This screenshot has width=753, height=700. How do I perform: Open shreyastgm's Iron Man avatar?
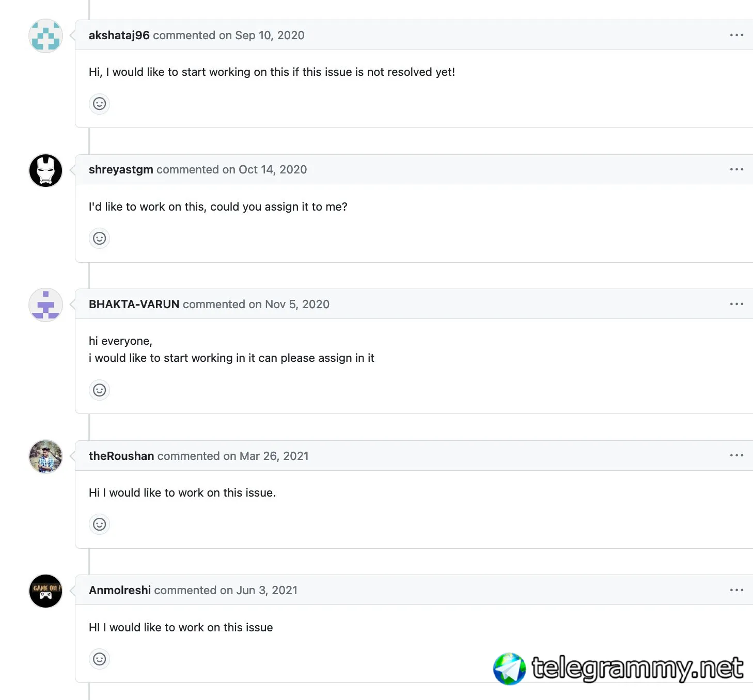[x=45, y=170]
